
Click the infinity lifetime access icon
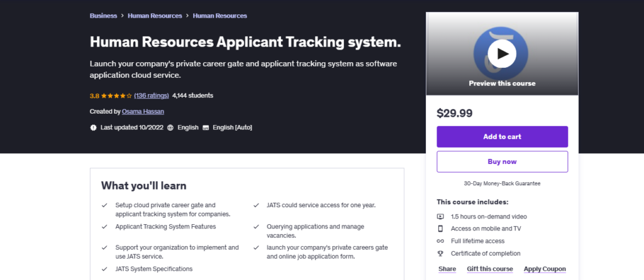click(x=440, y=241)
